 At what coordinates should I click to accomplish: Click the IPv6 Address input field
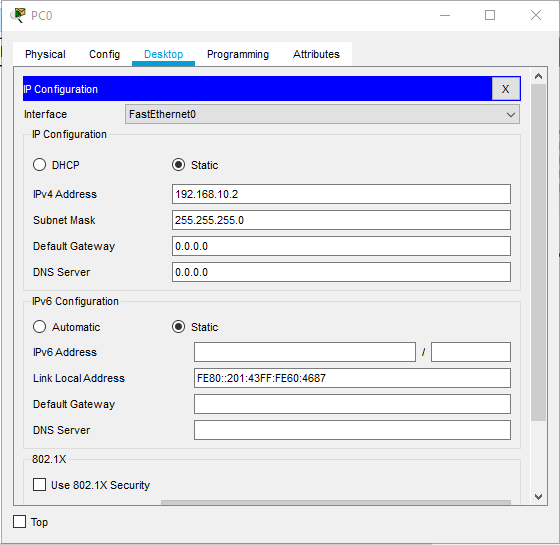click(x=305, y=352)
